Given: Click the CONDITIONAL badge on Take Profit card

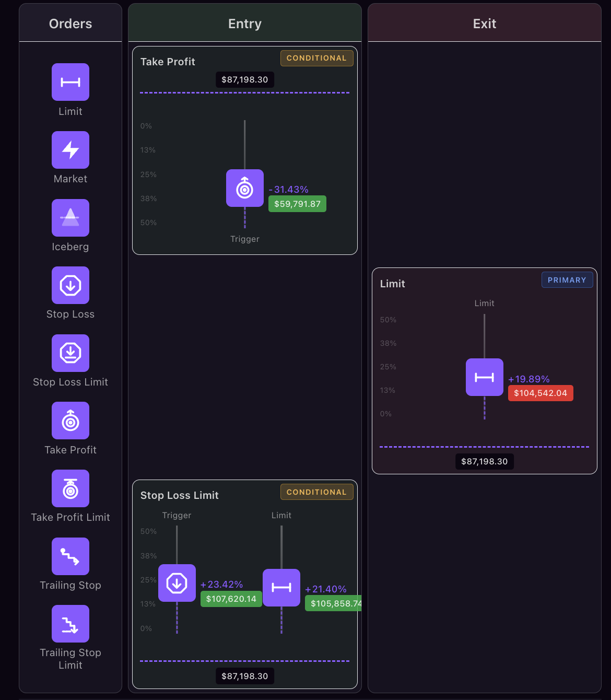Looking at the screenshot, I should click(x=316, y=58).
